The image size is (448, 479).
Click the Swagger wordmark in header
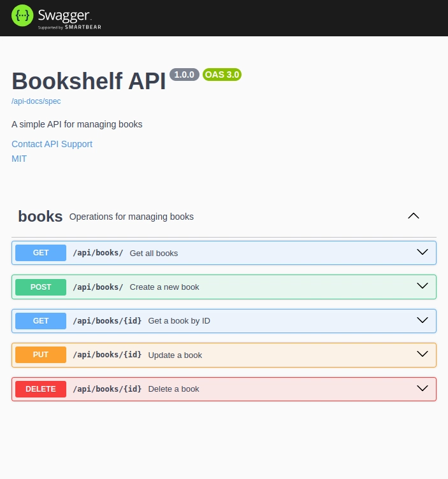pos(64,15)
